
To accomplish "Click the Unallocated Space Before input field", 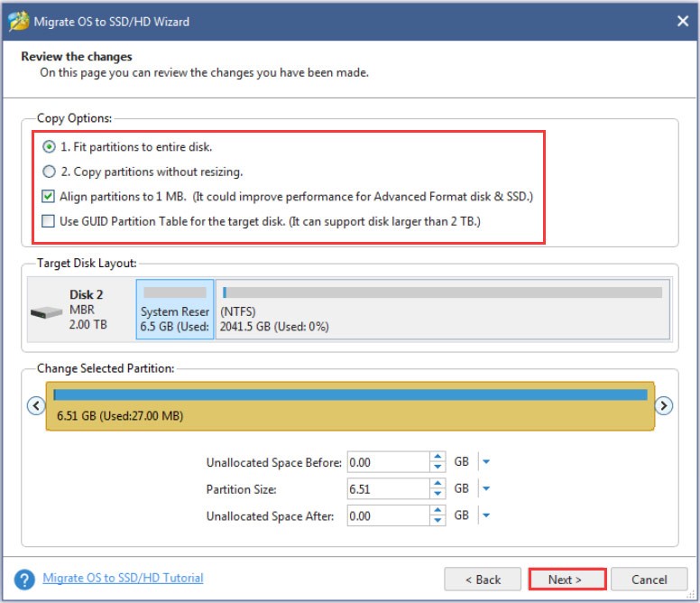I will [389, 462].
